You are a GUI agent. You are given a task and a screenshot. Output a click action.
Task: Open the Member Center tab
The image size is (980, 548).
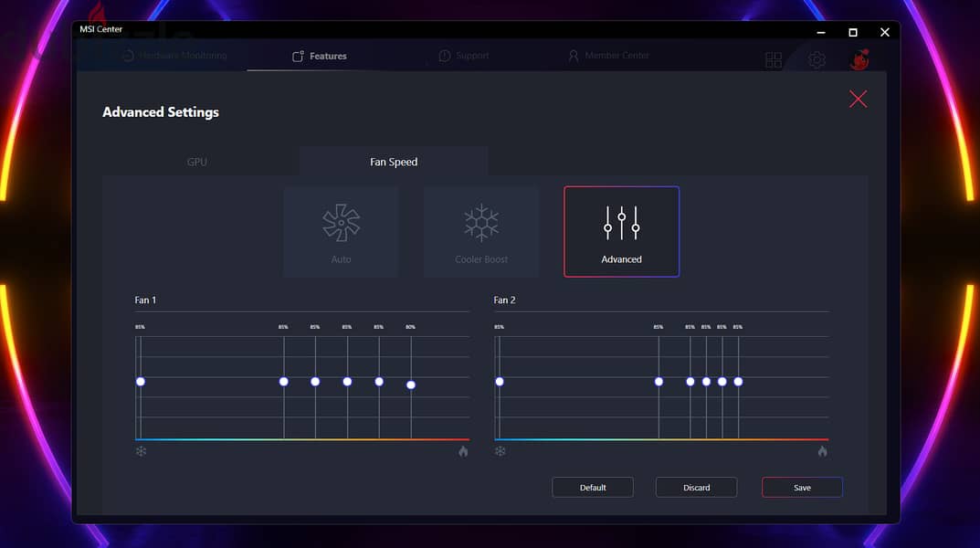click(x=609, y=56)
